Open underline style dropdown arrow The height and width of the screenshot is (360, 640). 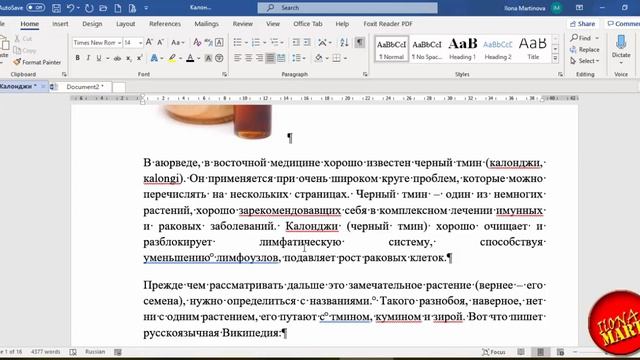(x=107, y=58)
